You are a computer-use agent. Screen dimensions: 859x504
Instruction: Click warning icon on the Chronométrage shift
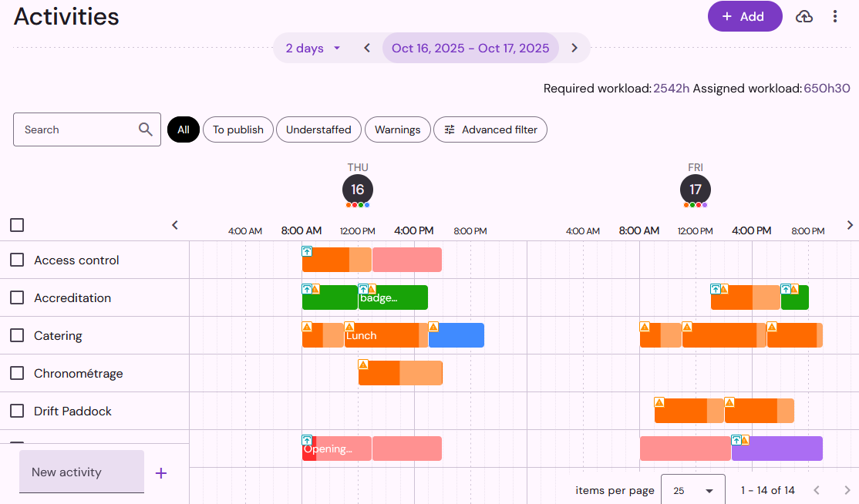(x=363, y=365)
